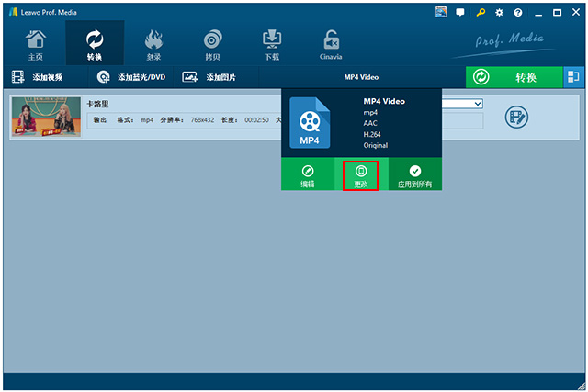Open the 主页 home tab
Image resolution: width=588 pixels, height=392 pixels.
click(x=36, y=45)
